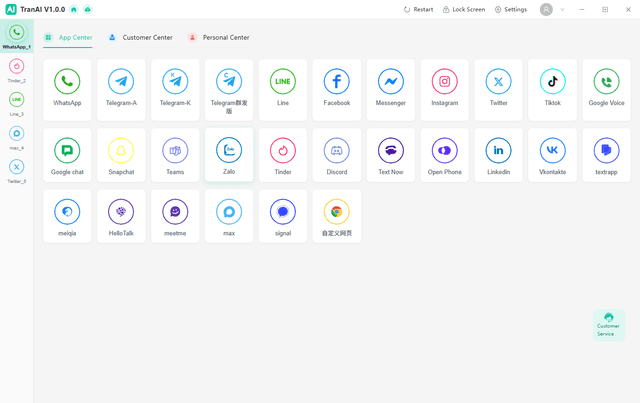Open Settings from the title bar
640x403 pixels.
511,9
